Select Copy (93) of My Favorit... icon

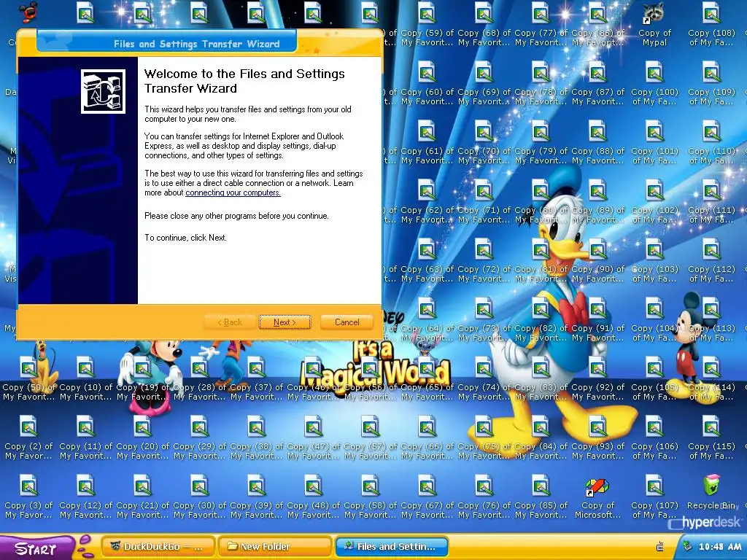(x=598, y=426)
